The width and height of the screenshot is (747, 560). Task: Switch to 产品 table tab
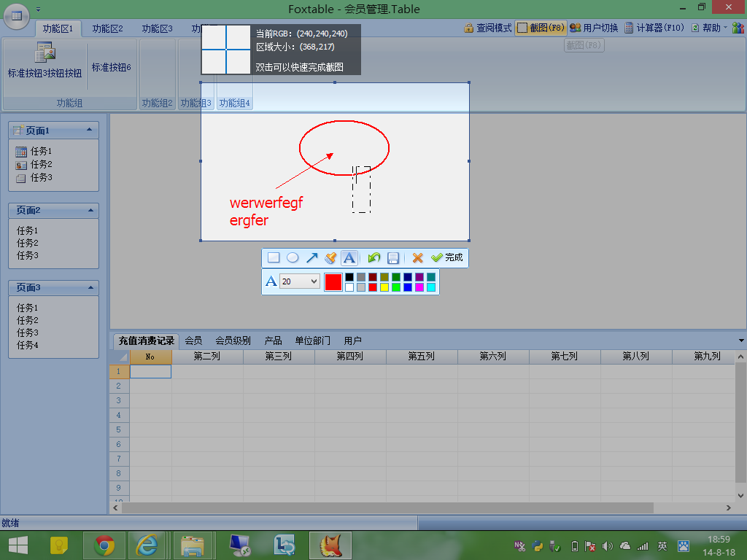point(273,341)
